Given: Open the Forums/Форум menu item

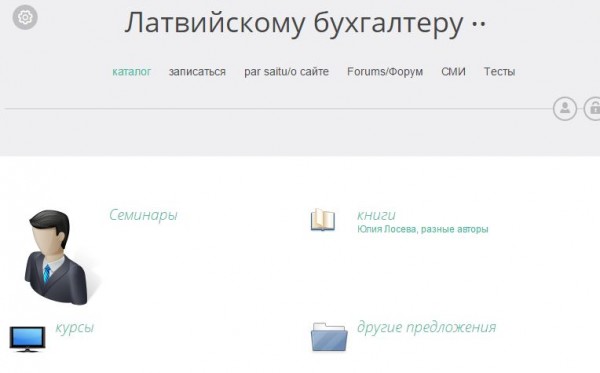Looking at the screenshot, I should [x=385, y=72].
